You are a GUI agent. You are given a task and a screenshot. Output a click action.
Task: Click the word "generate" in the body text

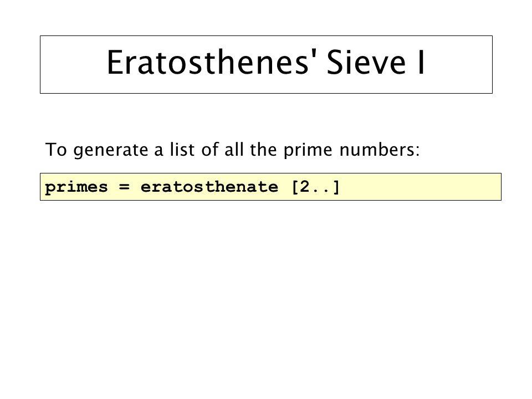coord(111,151)
